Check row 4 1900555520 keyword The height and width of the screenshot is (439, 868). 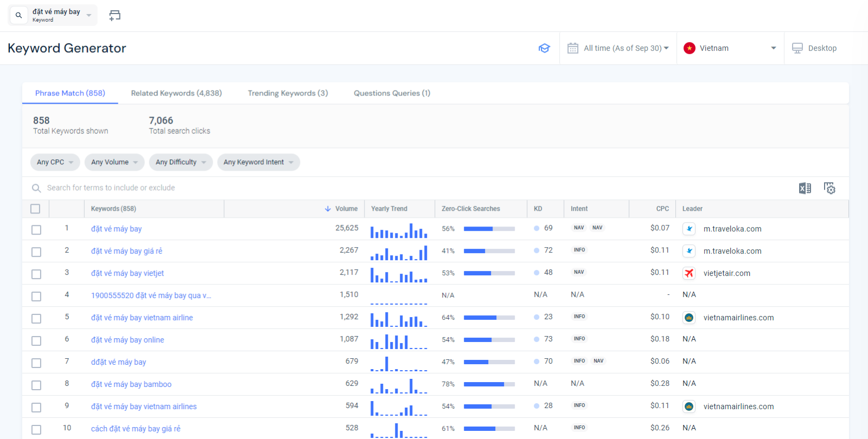(x=36, y=296)
